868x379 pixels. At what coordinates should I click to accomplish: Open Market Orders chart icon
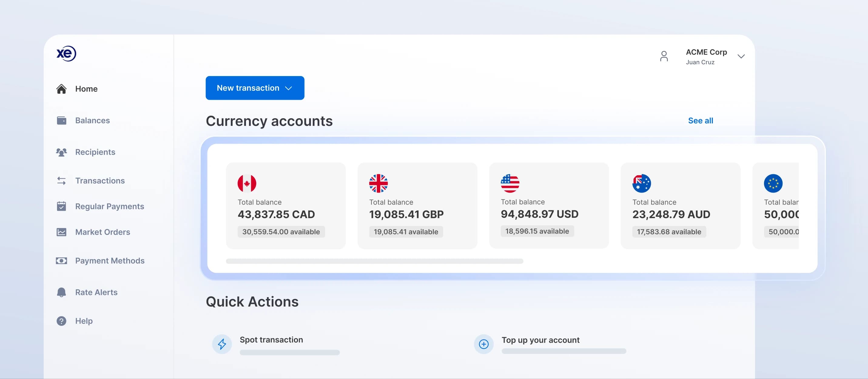(x=61, y=232)
